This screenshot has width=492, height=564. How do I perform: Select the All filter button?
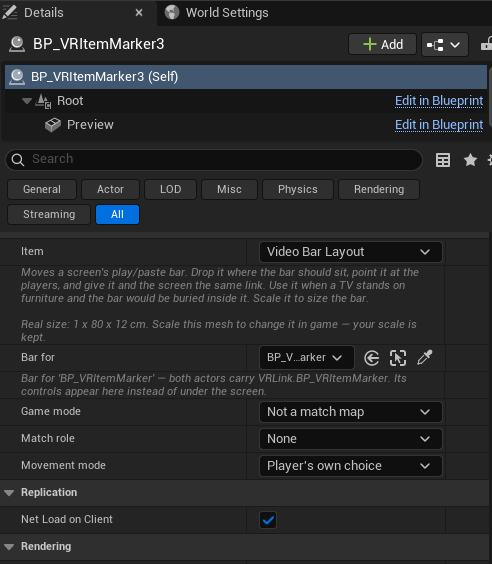click(x=117, y=214)
